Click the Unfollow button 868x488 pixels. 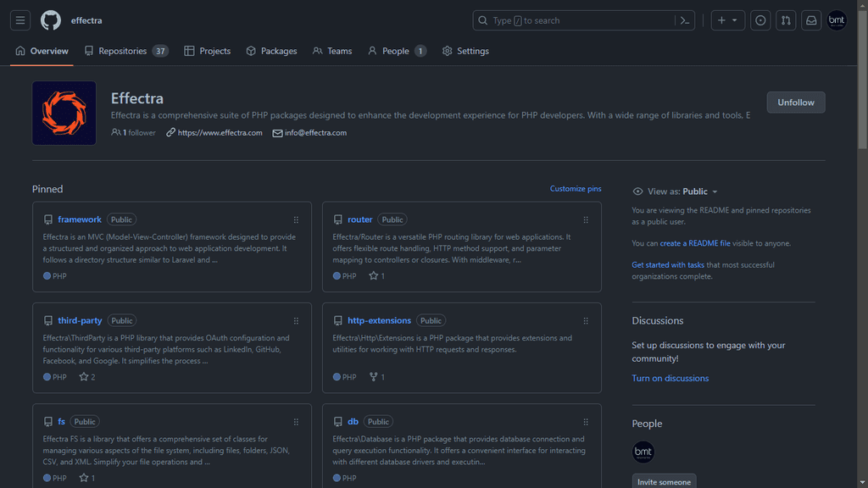795,103
